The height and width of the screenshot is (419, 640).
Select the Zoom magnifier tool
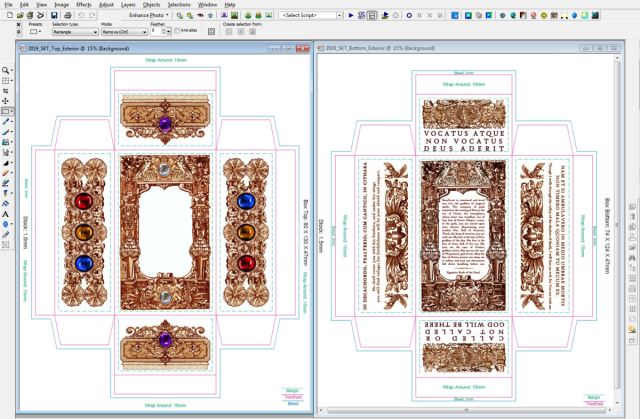point(6,71)
